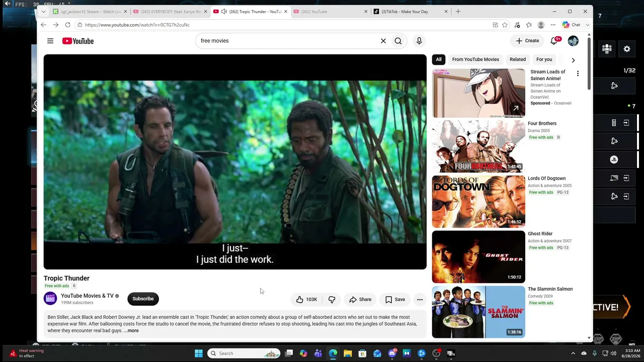Go to the YouTube home logo

(x=78, y=41)
